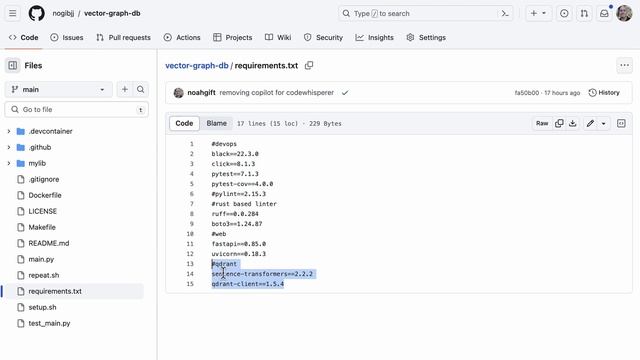This screenshot has width=640, height=360.
Task: Expand the .devcontainer folder
Action: (x=9, y=131)
